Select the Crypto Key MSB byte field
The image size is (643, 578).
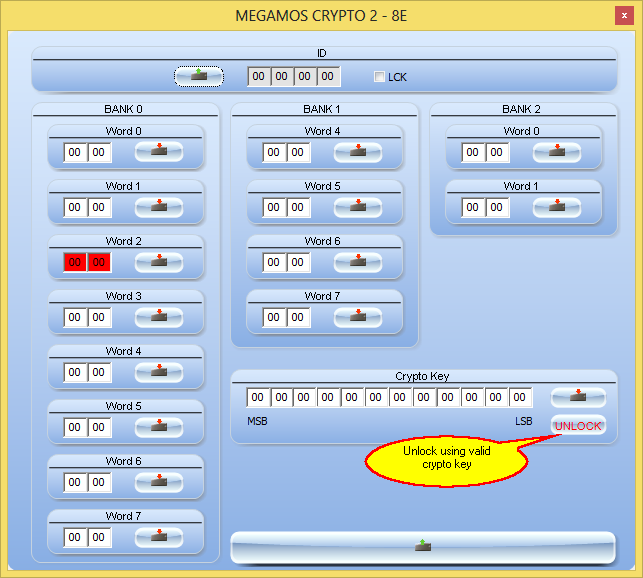coord(258,397)
